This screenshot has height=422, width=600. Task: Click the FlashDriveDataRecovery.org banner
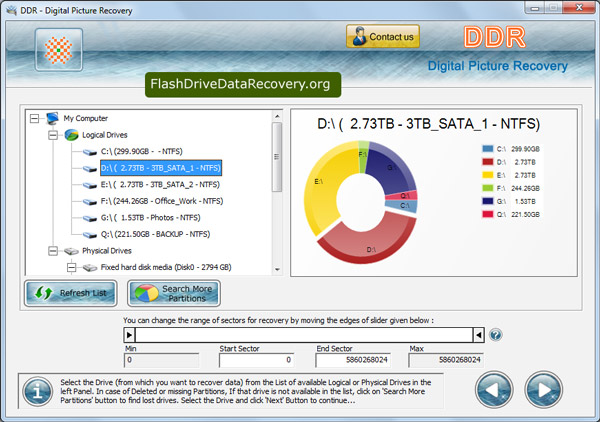coord(243,85)
